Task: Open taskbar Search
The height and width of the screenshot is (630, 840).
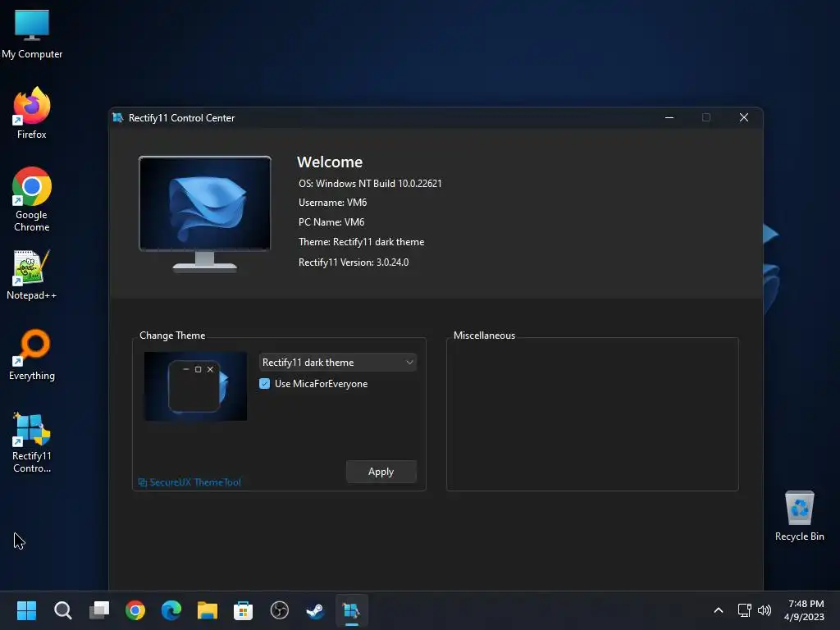Action: (x=62, y=610)
